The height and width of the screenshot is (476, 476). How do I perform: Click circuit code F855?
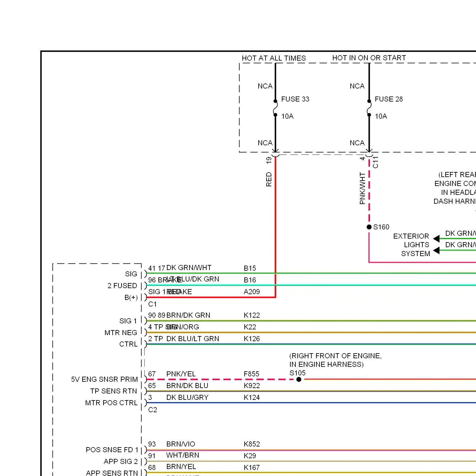tap(251, 374)
